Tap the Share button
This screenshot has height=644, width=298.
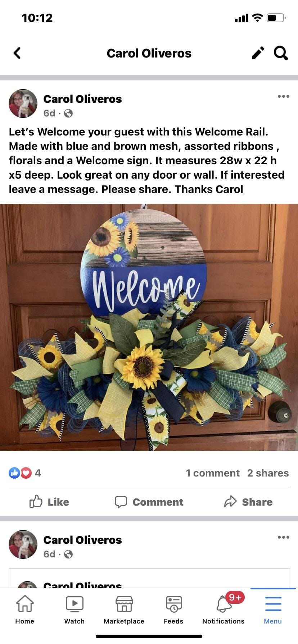click(x=248, y=502)
